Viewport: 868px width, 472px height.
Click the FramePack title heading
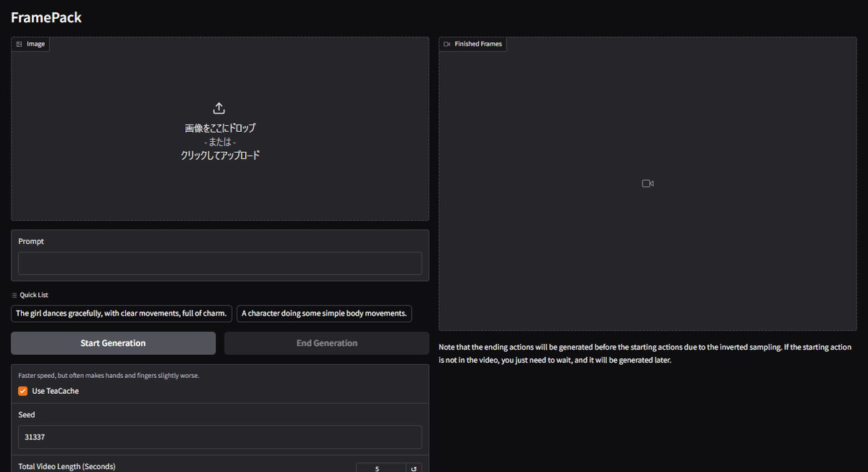pyautogui.click(x=46, y=17)
